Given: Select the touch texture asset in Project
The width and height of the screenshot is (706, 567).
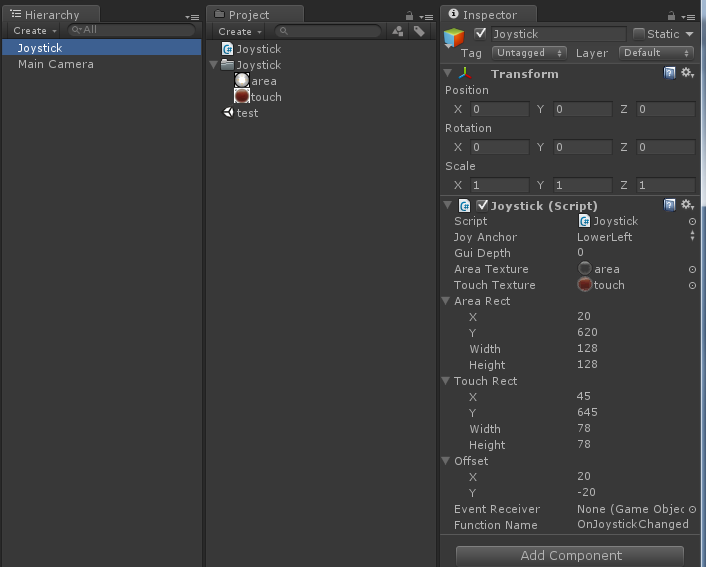Looking at the screenshot, I should coord(265,97).
